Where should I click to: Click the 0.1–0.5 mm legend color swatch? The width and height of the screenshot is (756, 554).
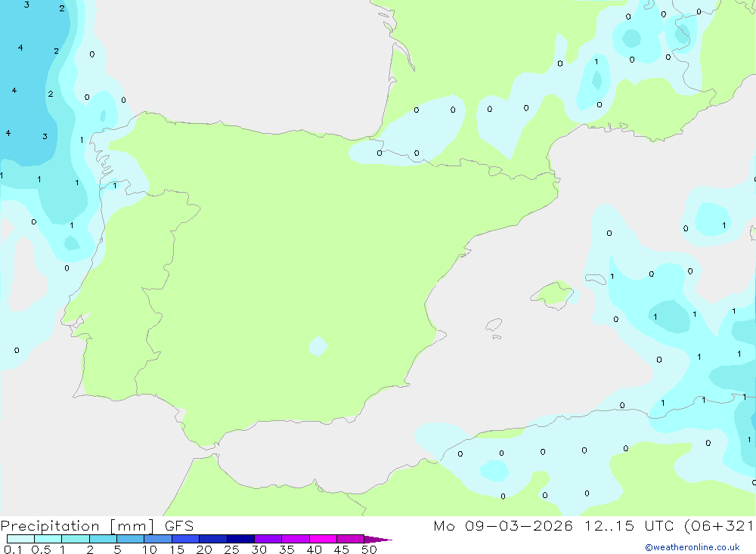click(x=20, y=539)
